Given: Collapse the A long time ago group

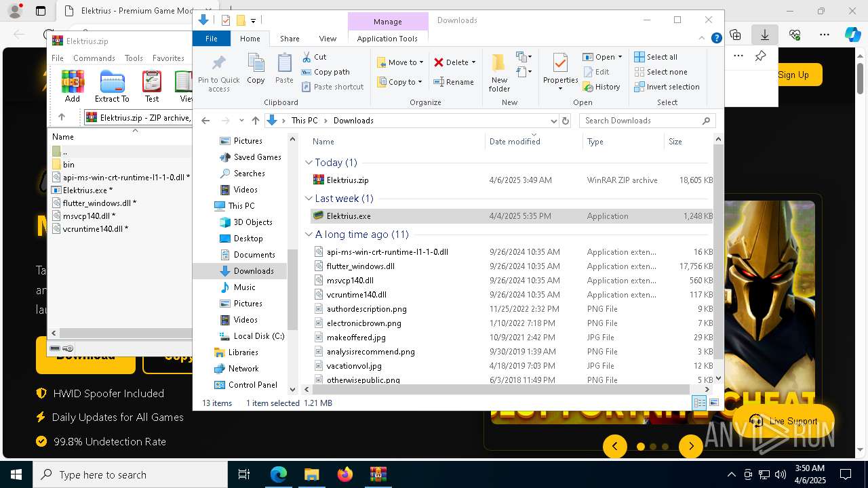Looking at the screenshot, I should point(309,235).
